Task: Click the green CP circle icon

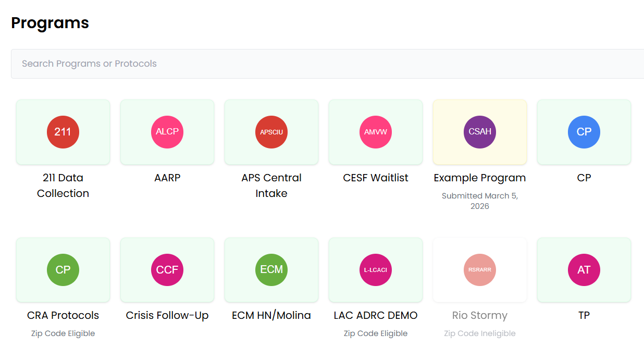Action: pos(63,270)
